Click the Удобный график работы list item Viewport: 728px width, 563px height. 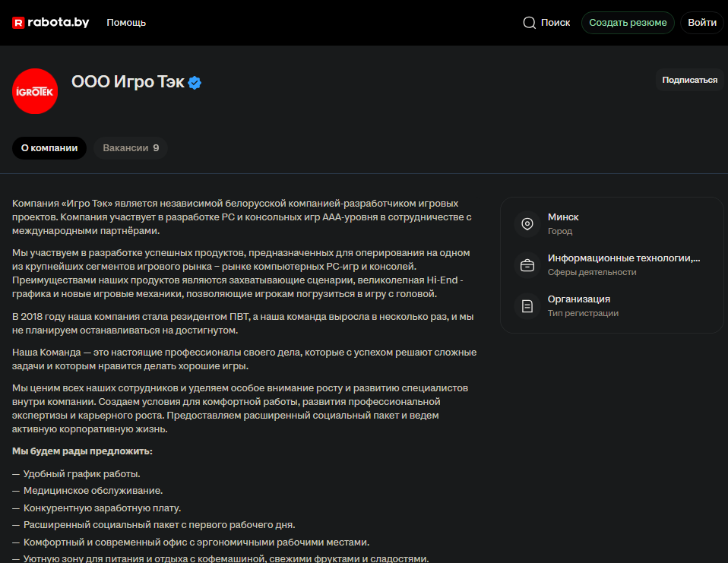tap(82, 474)
